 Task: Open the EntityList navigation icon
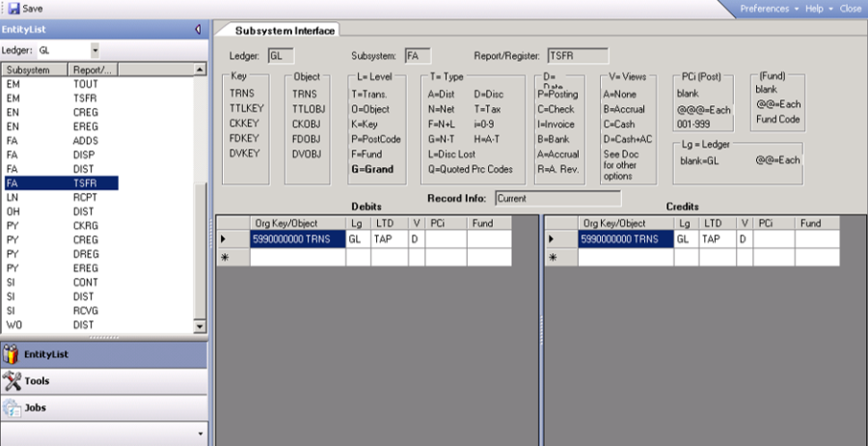(12, 354)
